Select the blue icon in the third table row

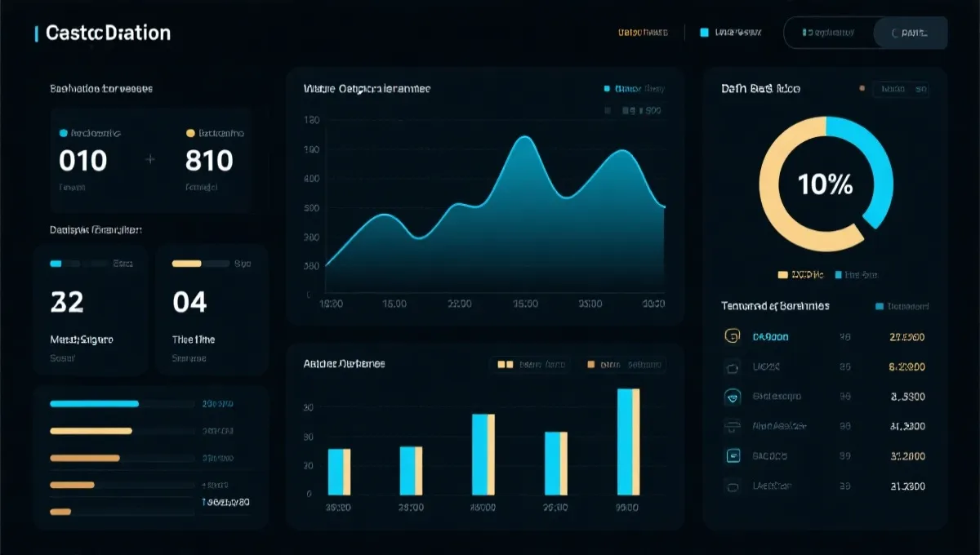(x=732, y=397)
